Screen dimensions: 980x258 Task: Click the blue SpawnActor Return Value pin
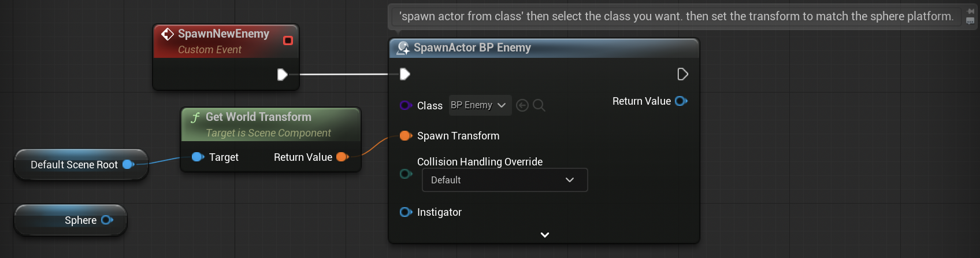click(x=681, y=101)
